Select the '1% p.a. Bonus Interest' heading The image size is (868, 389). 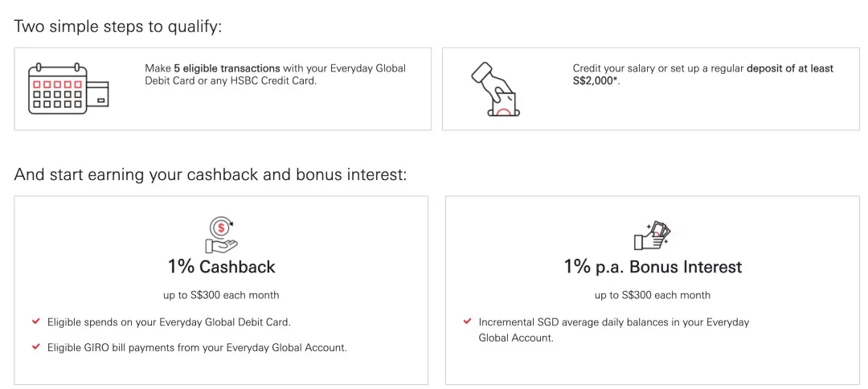(x=653, y=267)
